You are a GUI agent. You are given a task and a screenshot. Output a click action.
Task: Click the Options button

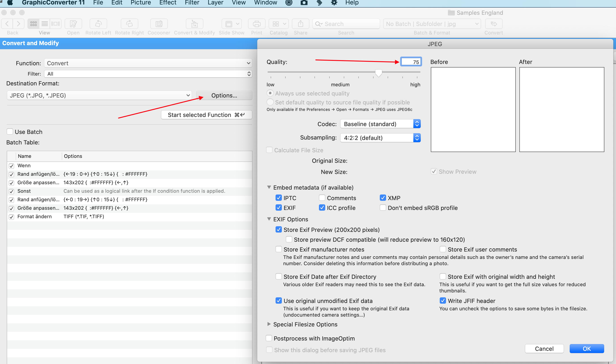[x=224, y=95]
